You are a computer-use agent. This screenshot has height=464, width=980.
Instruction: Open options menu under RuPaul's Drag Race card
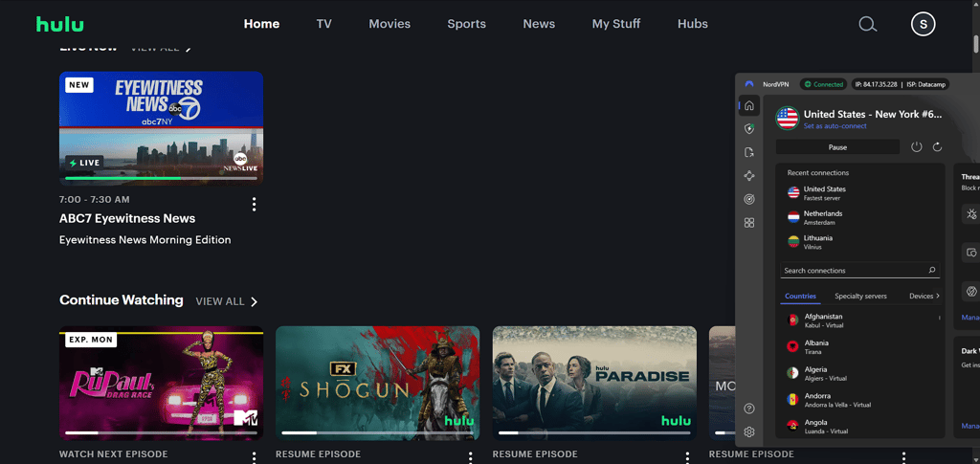254,457
